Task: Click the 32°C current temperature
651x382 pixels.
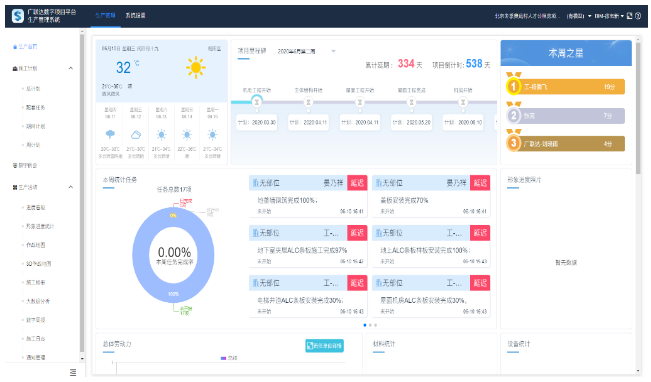Action: point(127,67)
